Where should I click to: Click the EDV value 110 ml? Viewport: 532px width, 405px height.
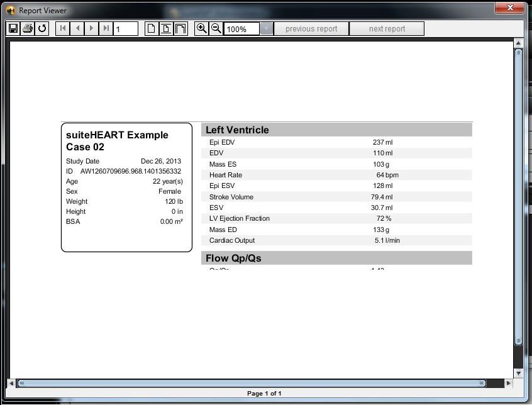tap(383, 153)
